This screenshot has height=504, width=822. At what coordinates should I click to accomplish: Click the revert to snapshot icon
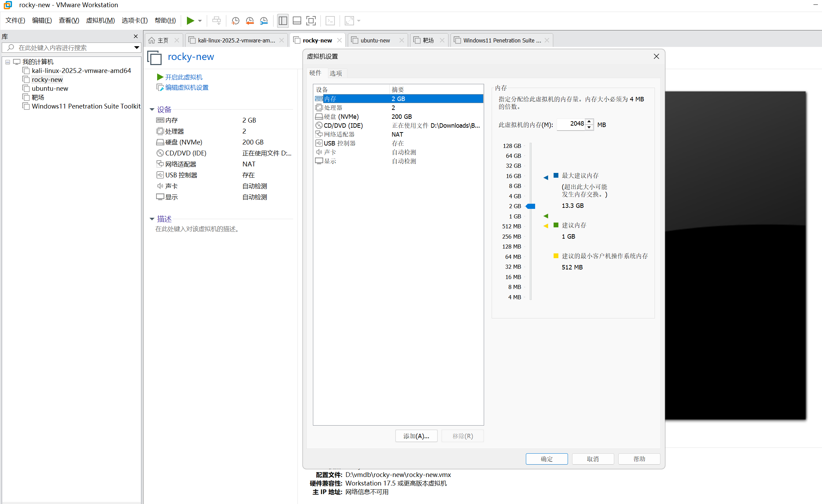[x=250, y=21]
